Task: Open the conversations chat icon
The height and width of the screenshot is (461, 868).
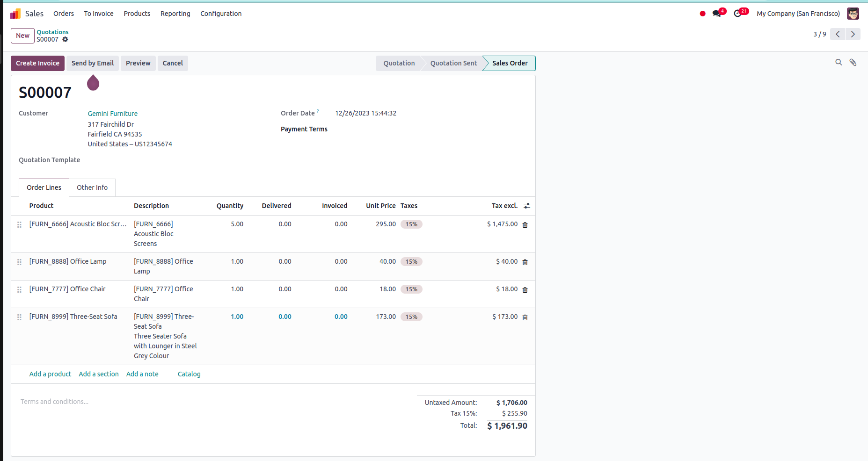Action: pos(716,14)
